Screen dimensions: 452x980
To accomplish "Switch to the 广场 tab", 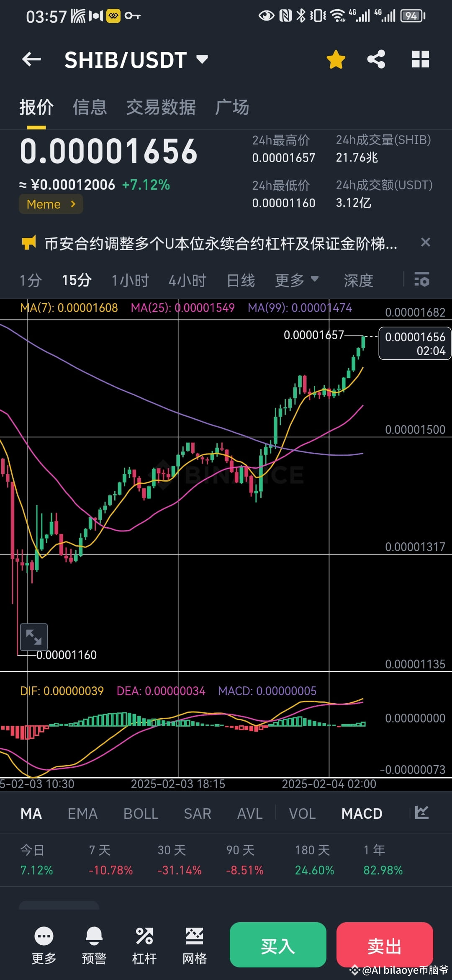I will (232, 107).
